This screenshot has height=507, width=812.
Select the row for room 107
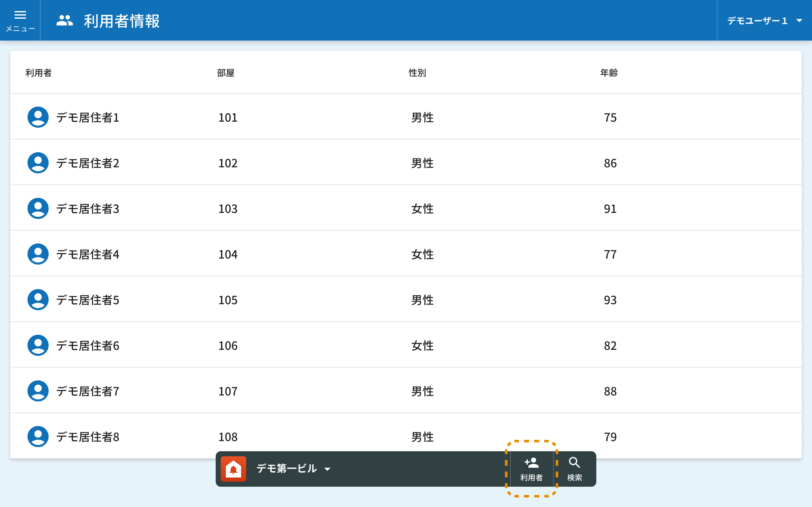(x=228, y=391)
